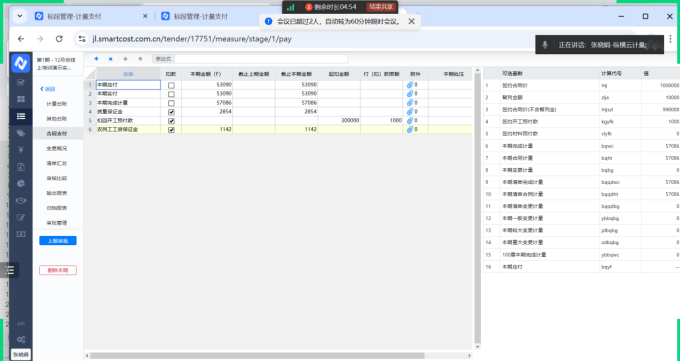The image size is (680, 361).
Task: Open the grid dashboard icon in sidebar
Action: pos(20,99)
